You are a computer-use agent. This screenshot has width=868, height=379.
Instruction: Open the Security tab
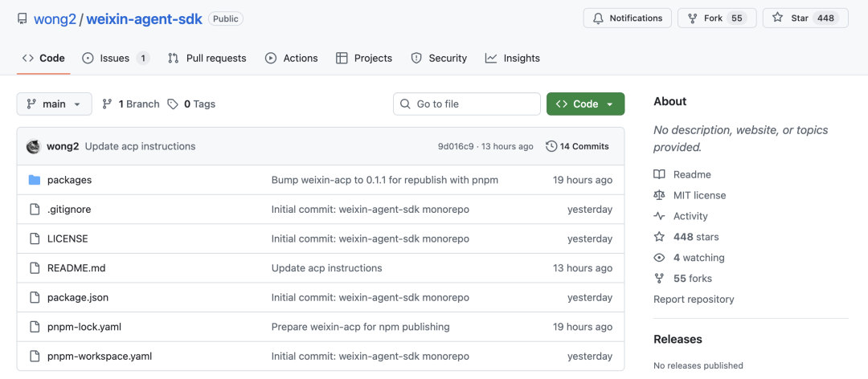tap(439, 58)
